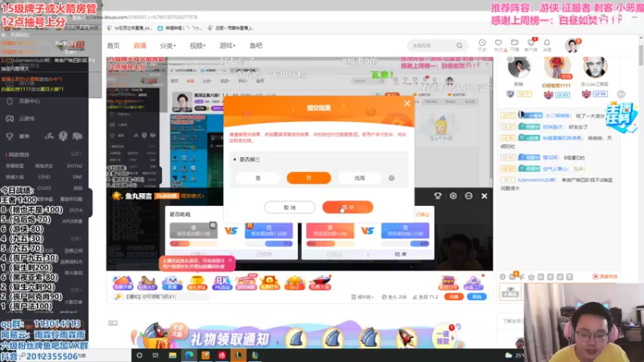
Task: Click the trophy icon in 鱼丸预言 bar
Action: [x=437, y=196]
